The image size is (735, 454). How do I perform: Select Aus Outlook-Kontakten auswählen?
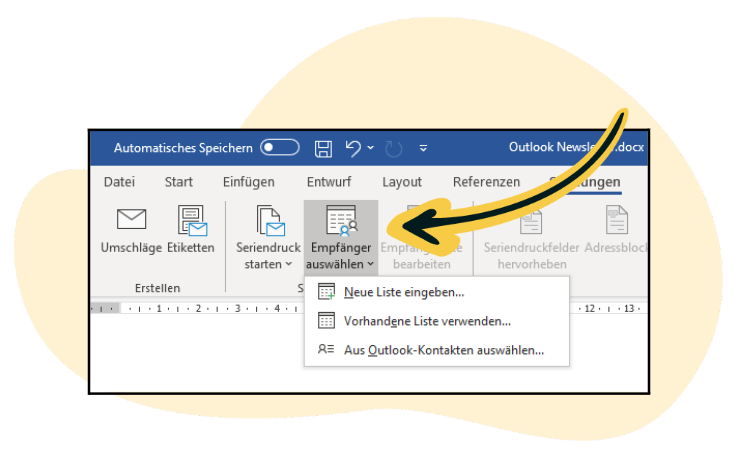click(x=443, y=350)
